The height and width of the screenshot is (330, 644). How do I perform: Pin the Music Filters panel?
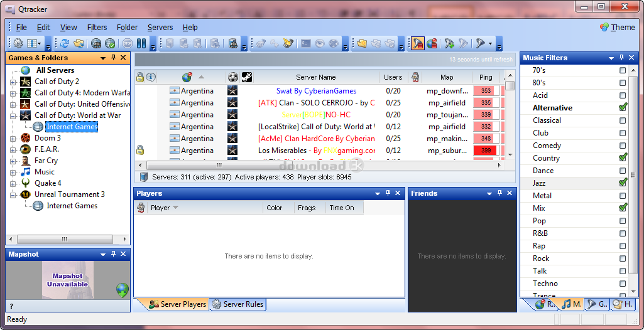pos(622,58)
